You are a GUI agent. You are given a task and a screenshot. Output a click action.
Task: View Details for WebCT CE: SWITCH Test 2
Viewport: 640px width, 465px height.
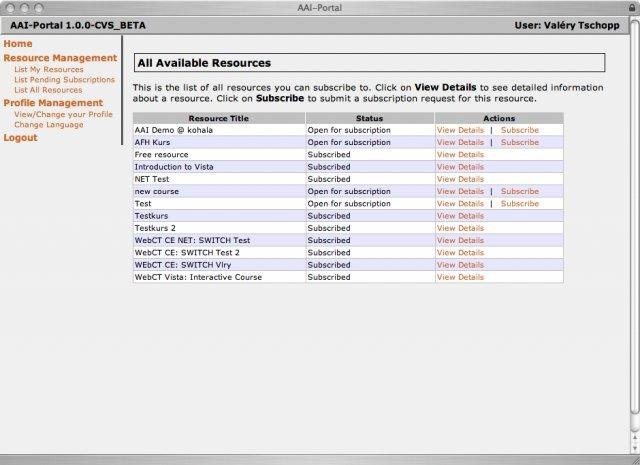(460, 253)
